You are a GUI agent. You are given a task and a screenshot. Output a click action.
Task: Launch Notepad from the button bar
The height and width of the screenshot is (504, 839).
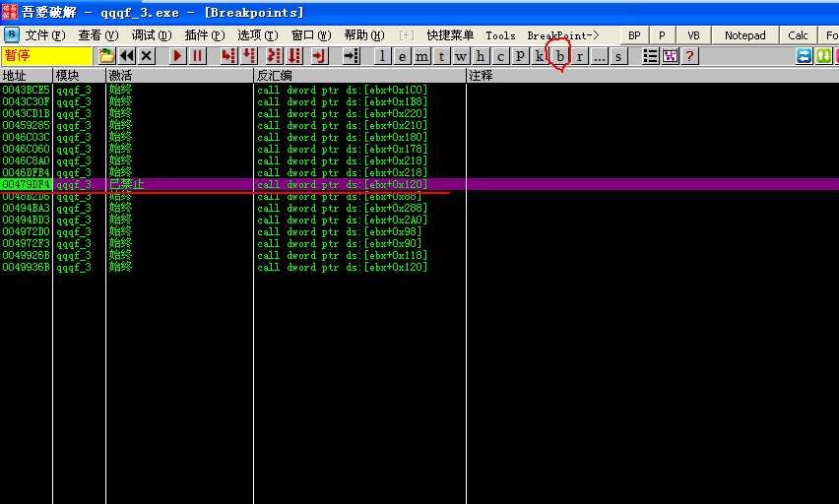tap(744, 35)
